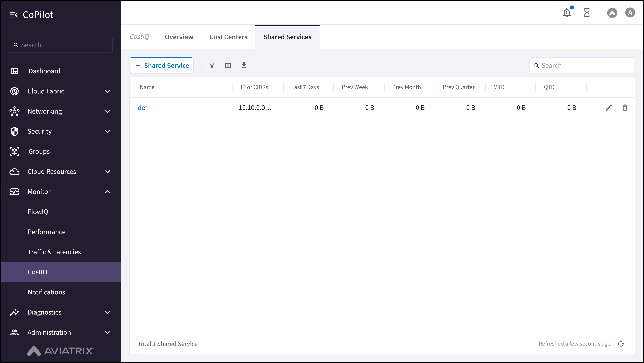
Task: Add a new Shared Service
Action: click(x=161, y=65)
